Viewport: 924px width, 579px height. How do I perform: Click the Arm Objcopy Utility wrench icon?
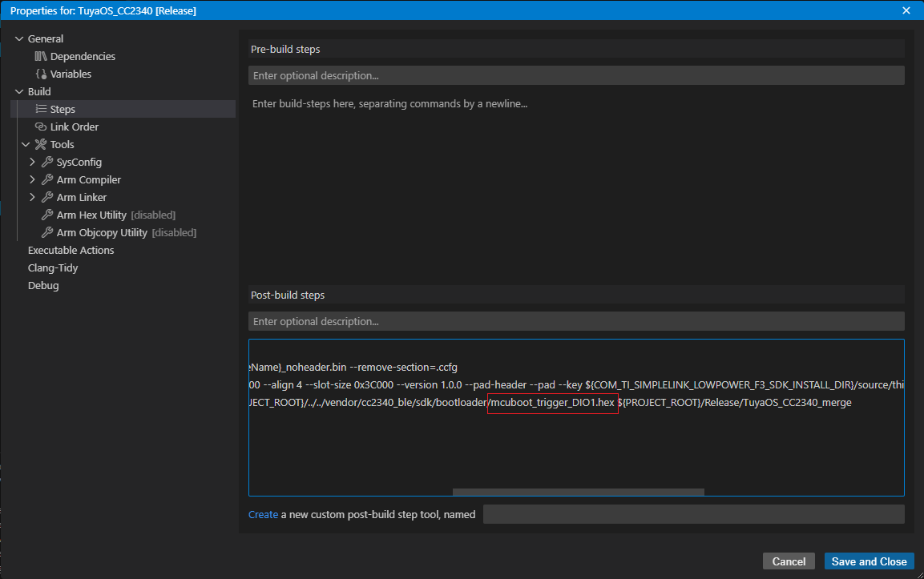(47, 233)
